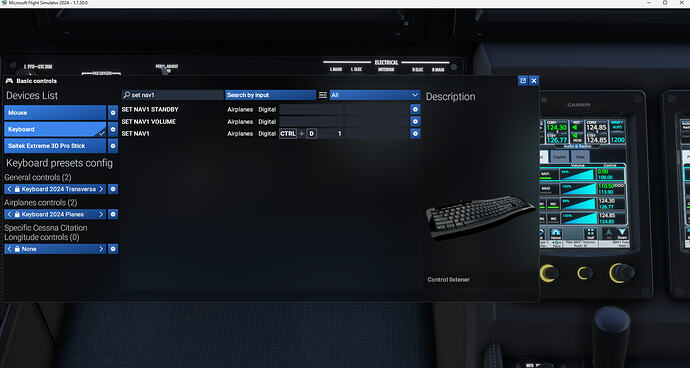Adjust NAV1 volume slider on Garmin

pos(577,174)
